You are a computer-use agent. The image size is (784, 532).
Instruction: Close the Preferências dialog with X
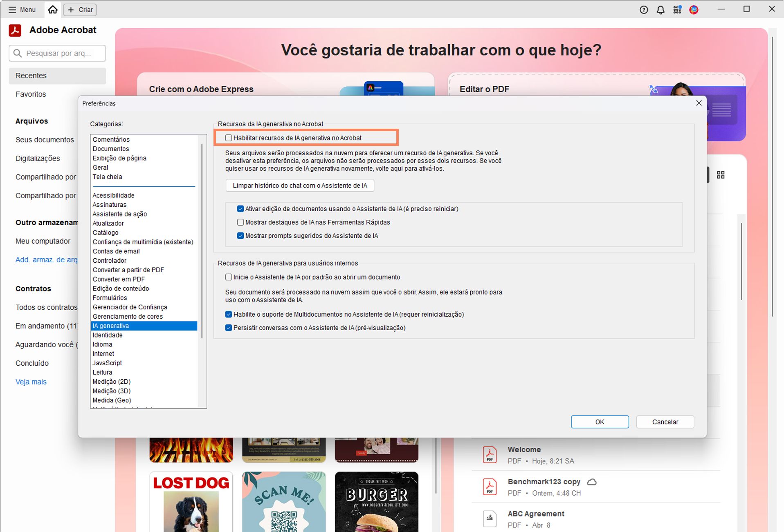(x=699, y=103)
